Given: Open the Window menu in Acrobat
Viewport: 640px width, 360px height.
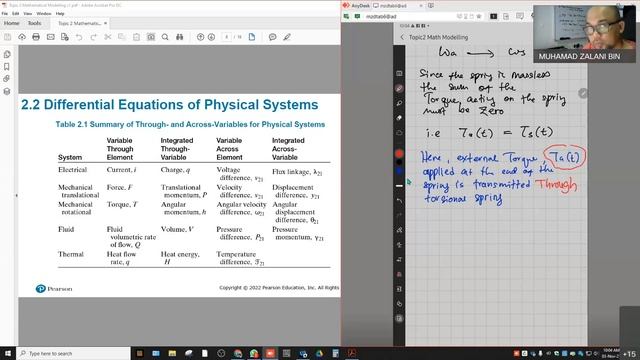Looking at the screenshot, I should click(x=44, y=13).
